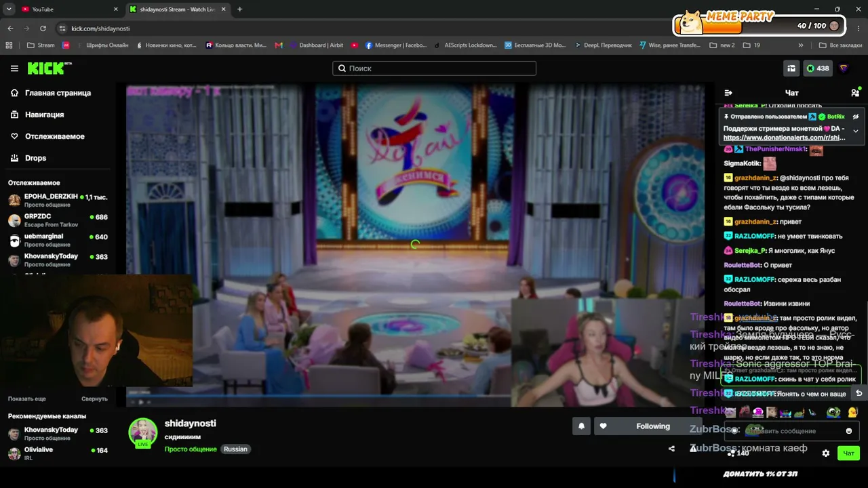The width and height of the screenshot is (868, 488).
Task: Click the ThePunisherNmsk username in chat
Action: pyautogui.click(x=775, y=149)
